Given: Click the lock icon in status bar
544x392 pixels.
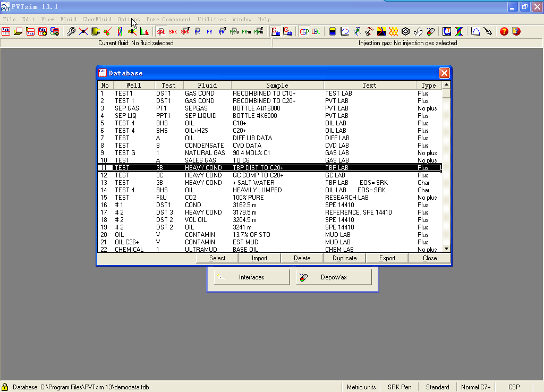Looking at the screenshot, I should click(x=5, y=387).
